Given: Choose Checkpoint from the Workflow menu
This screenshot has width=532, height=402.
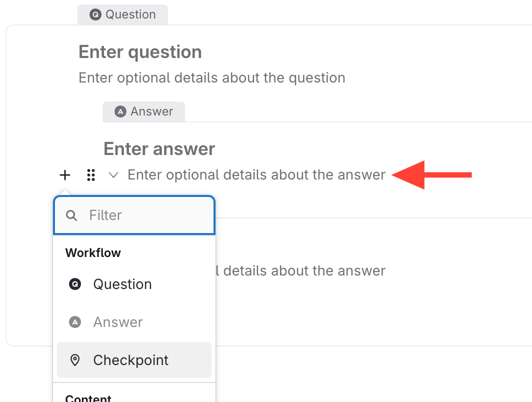Looking at the screenshot, I should [x=131, y=360].
